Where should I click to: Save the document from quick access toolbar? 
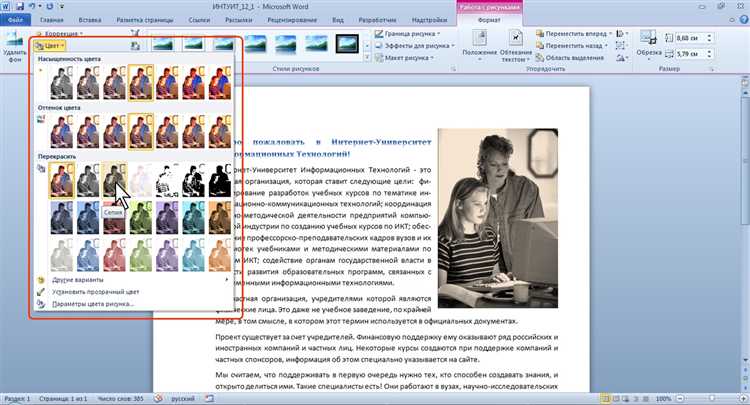pos(20,7)
